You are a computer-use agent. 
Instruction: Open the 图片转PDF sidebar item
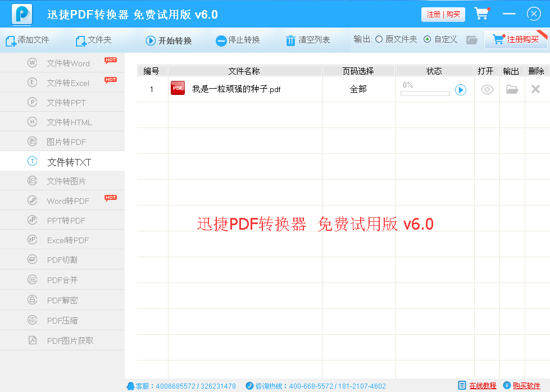pyautogui.click(x=62, y=142)
